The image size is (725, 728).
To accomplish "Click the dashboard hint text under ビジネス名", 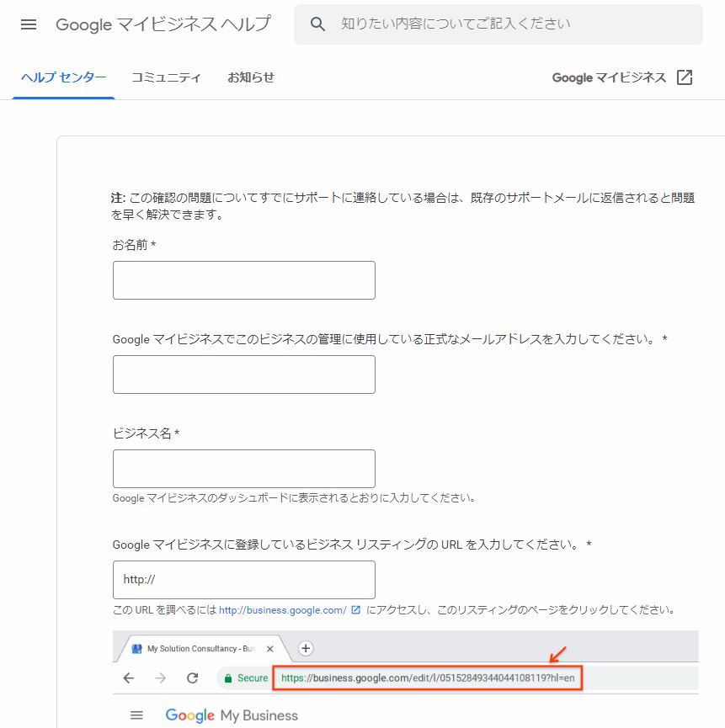I will [294, 498].
